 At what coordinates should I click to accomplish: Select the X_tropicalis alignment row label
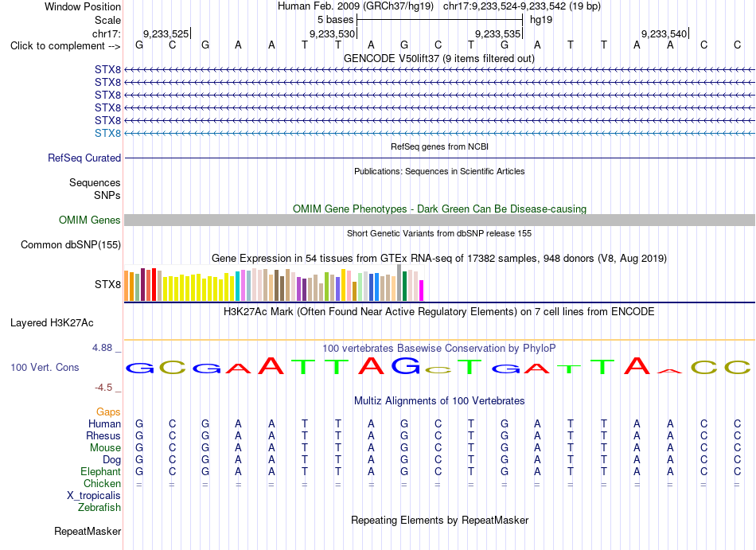point(94,496)
